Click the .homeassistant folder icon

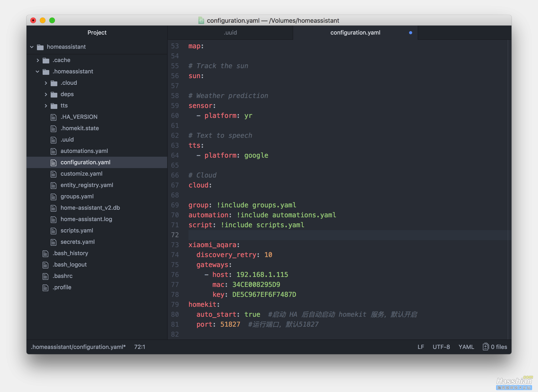click(x=46, y=72)
